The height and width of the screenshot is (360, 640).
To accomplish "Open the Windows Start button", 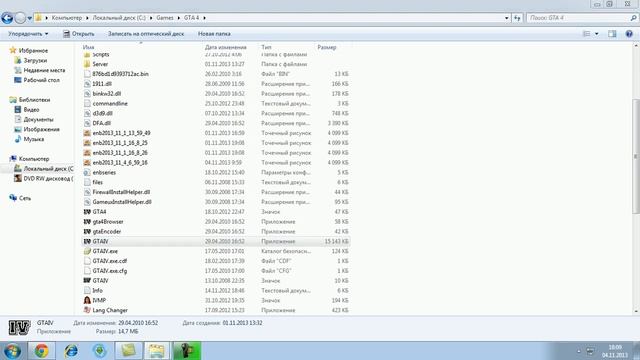I will (12, 351).
